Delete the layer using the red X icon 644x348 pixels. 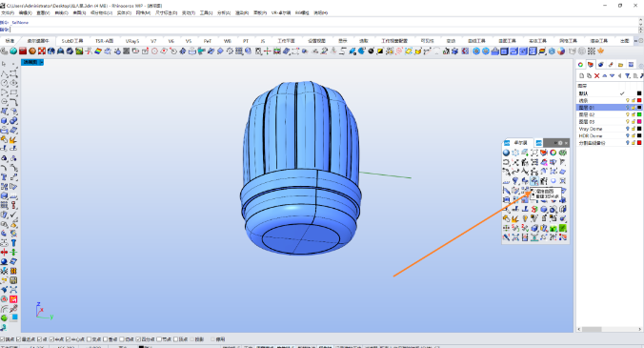[596, 75]
